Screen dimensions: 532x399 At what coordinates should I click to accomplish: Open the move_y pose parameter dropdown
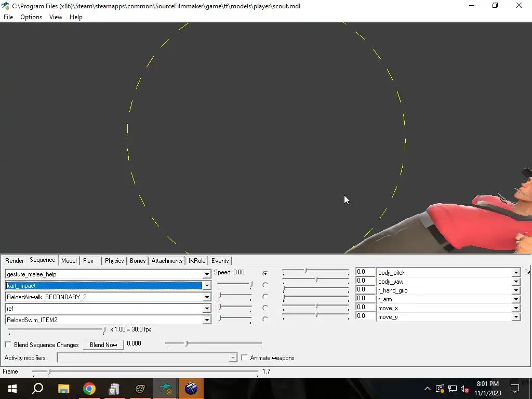[516, 317]
